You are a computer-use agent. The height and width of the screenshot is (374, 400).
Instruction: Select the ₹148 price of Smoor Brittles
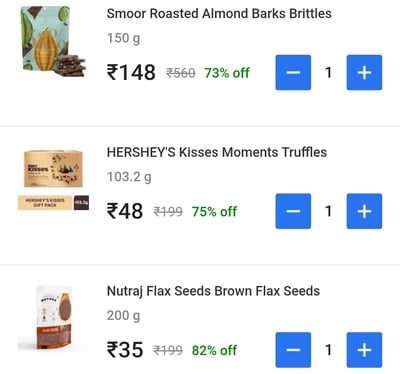pyautogui.click(x=131, y=72)
